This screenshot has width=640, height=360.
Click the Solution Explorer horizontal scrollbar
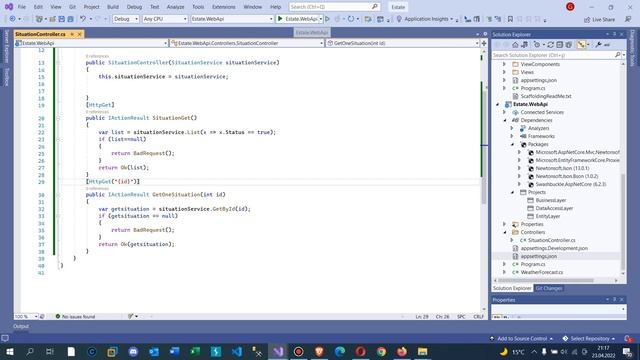tap(545, 280)
